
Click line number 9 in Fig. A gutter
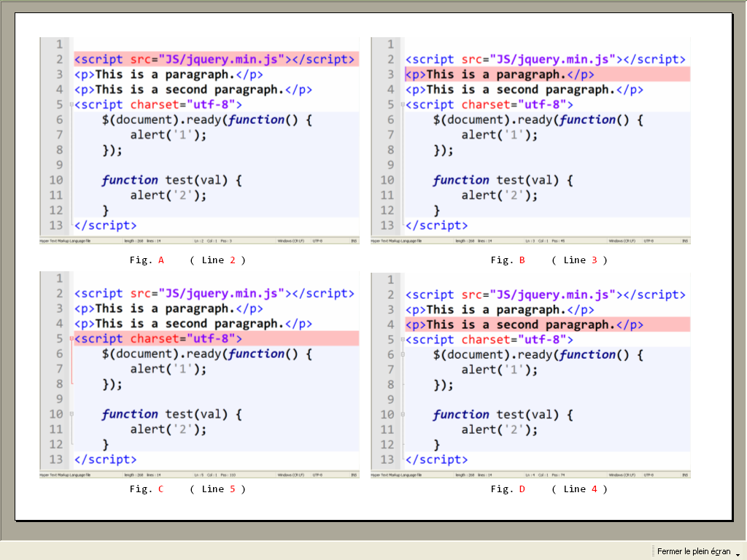pyautogui.click(x=59, y=166)
